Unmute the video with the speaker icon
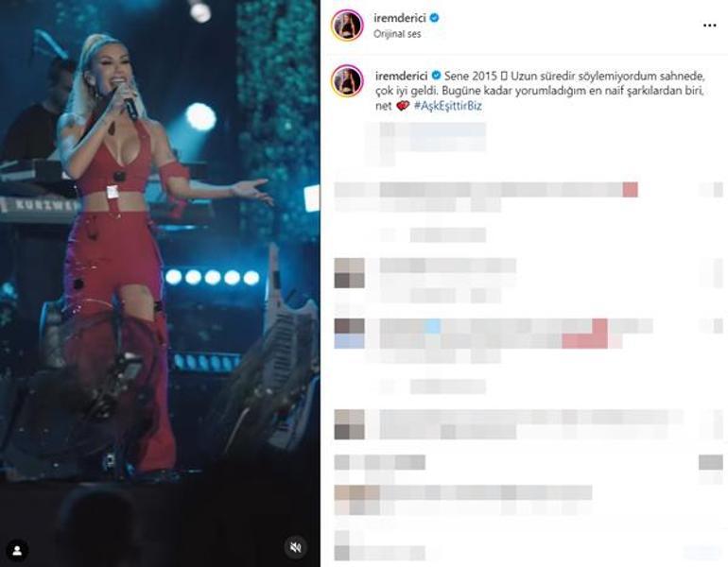The image size is (728, 567). 295,547
